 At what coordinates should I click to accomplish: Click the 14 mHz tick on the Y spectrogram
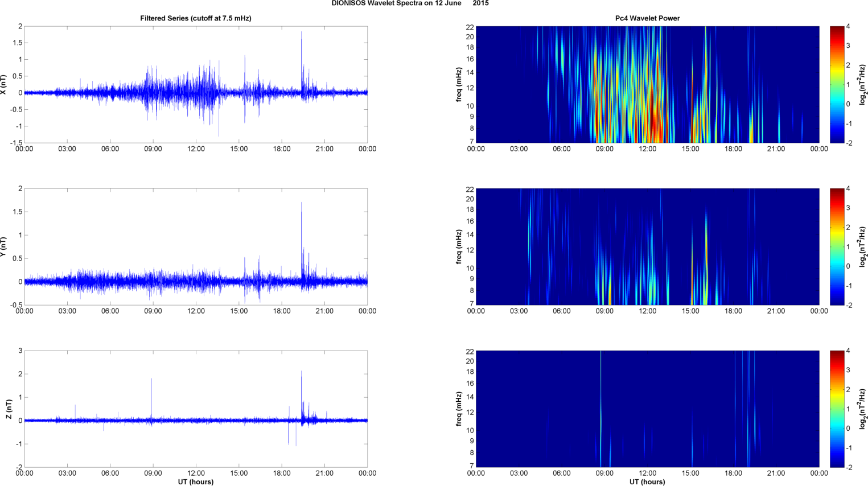click(x=470, y=235)
